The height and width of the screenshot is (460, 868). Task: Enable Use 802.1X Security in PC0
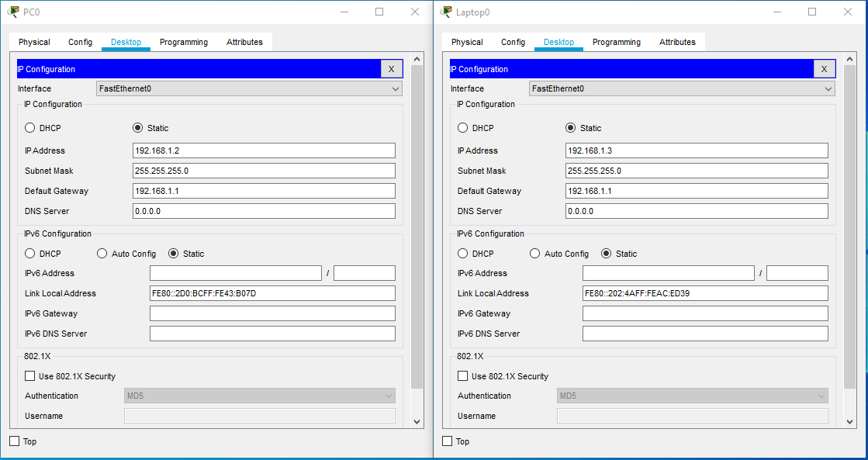pos(30,376)
